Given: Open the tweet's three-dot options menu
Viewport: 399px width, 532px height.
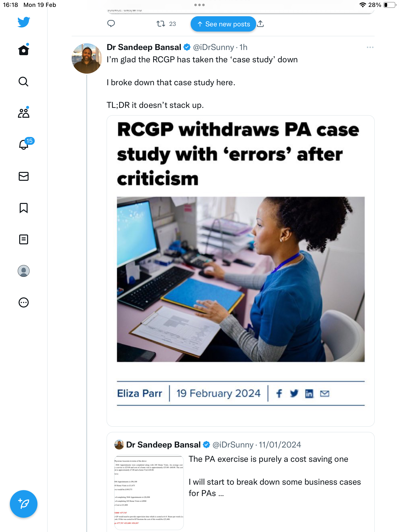Looking at the screenshot, I should [370, 47].
